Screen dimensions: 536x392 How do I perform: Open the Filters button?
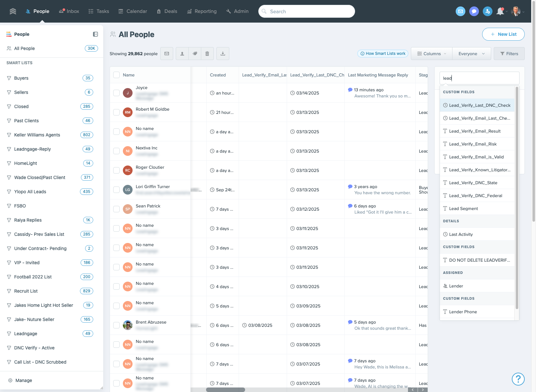click(x=509, y=54)
